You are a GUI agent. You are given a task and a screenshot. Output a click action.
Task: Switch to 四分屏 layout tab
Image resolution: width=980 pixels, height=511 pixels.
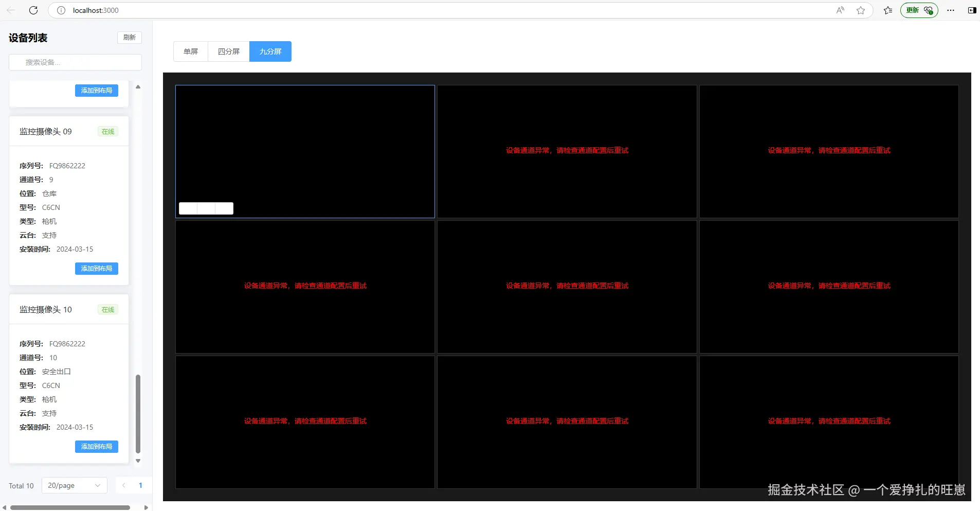pos(229,51)
